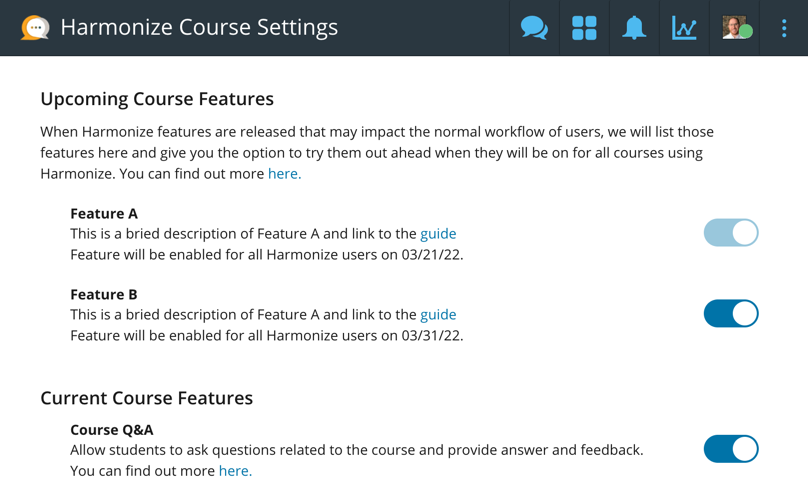
Task: Open the grid dashboard icon
Action: click(x=584, y=27)
